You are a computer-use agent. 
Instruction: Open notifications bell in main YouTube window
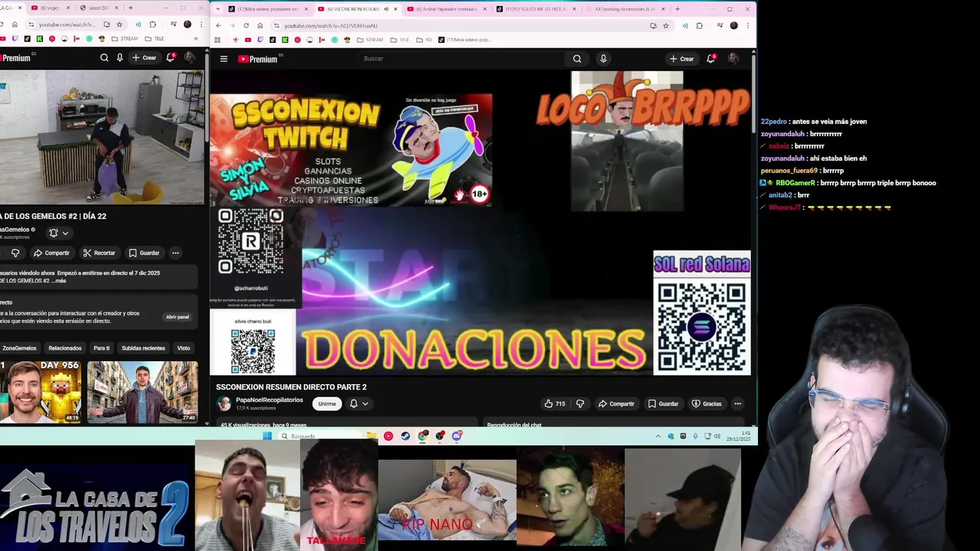point(711,59)
